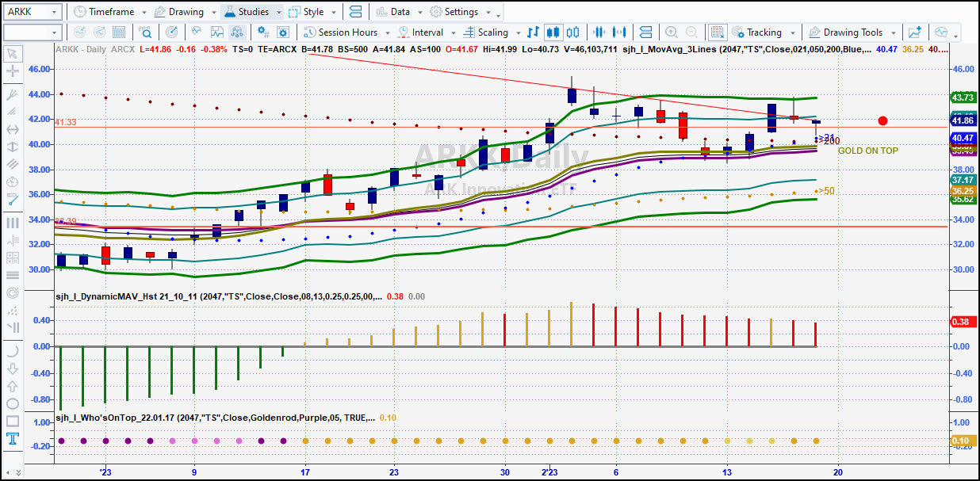Click the zoom in magnifier
The height and width of the screenshot is (481, 980).
(x=671, y=32)
